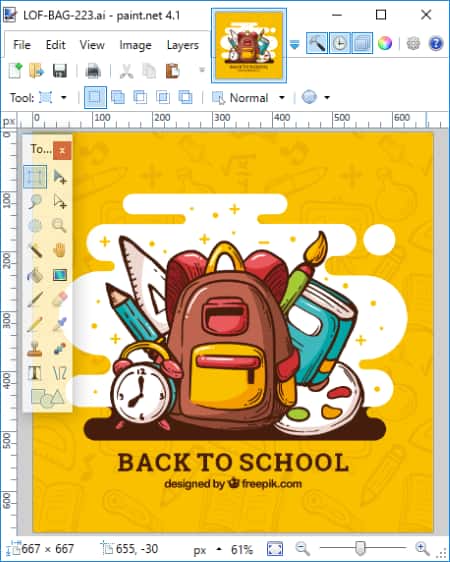Image resolution: width=450 pixels, height=562 pixels.
Task: Close the Tools floating panel
Action: [x=62, y=150]
